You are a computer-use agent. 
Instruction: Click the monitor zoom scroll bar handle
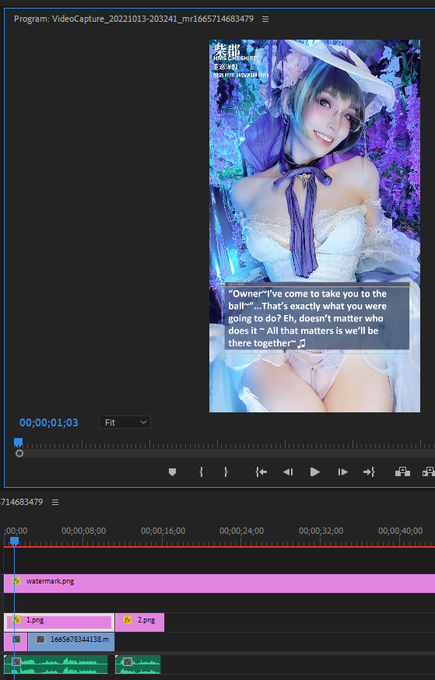[19, 454]
